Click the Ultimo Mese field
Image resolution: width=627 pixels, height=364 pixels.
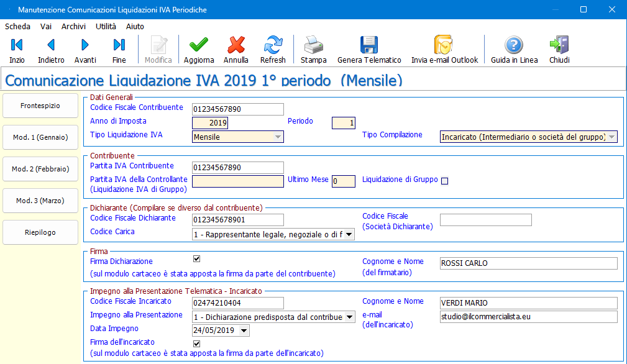(x=344, y=181)
